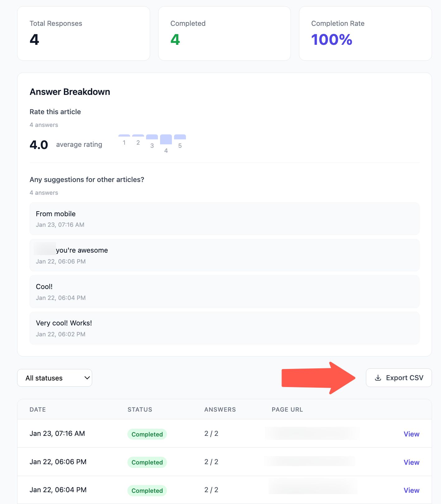
Task: Click timestamp 'Jan 22, 06:02 PM' under answer
Action: pyautogui.click(x=61, y=334)
